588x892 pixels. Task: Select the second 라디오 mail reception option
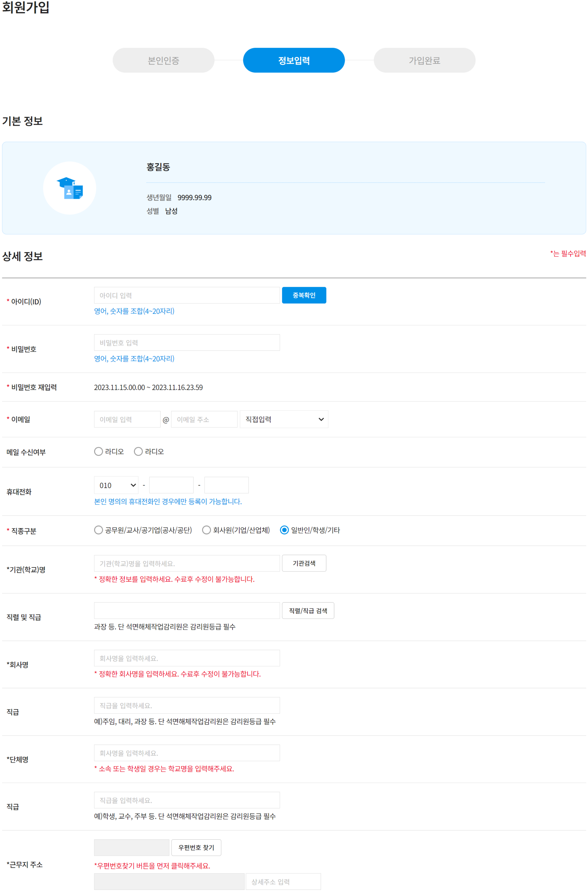138,451
